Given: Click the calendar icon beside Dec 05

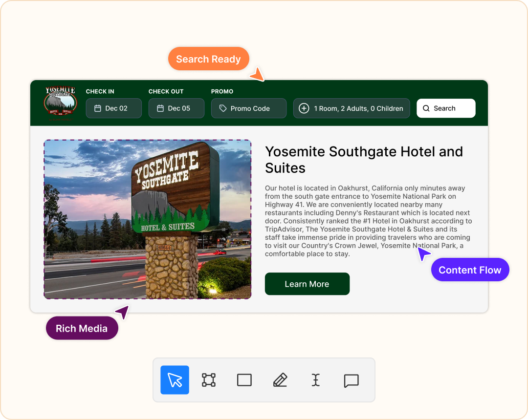Looking at the screenshot, I should point(160,108).
